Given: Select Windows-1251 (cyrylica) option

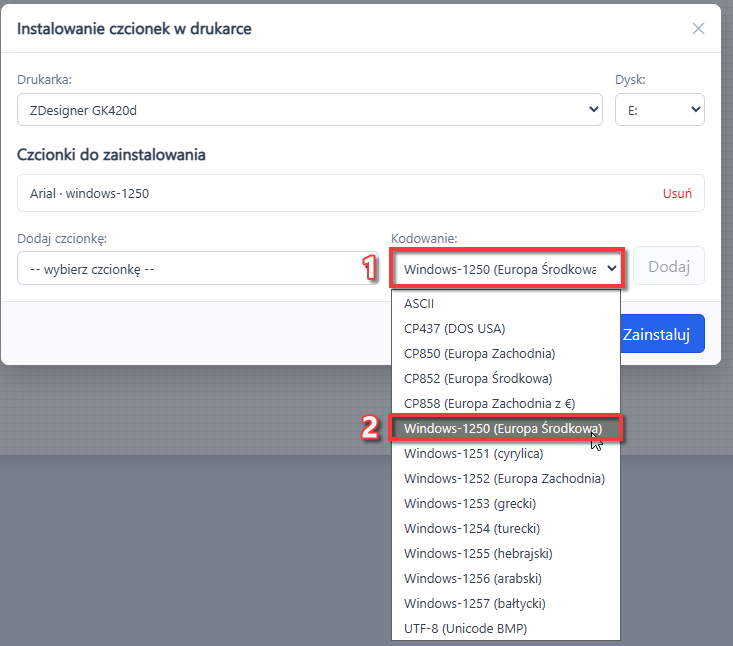Looking at the screenshot, I should (506, 454).
